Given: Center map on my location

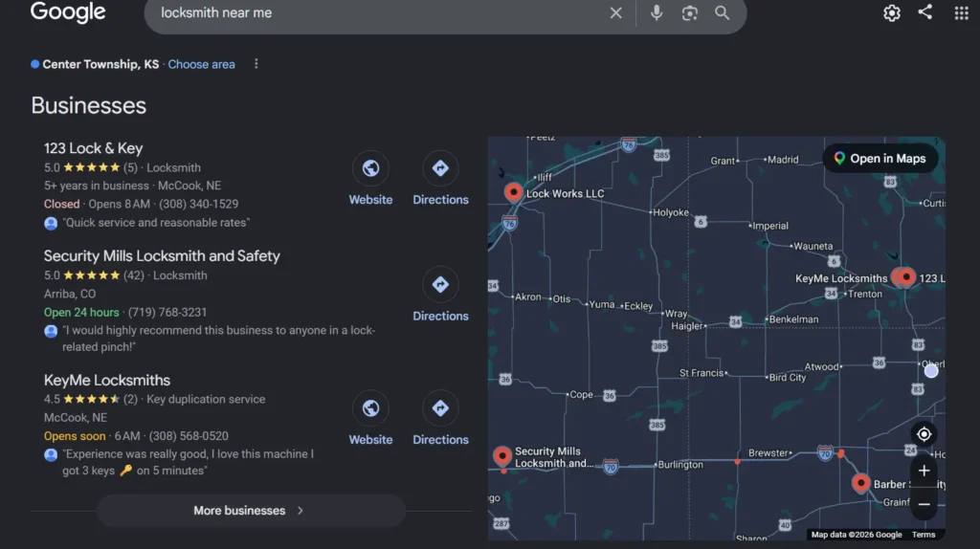Looking at the screenshot, I should 924,434.
